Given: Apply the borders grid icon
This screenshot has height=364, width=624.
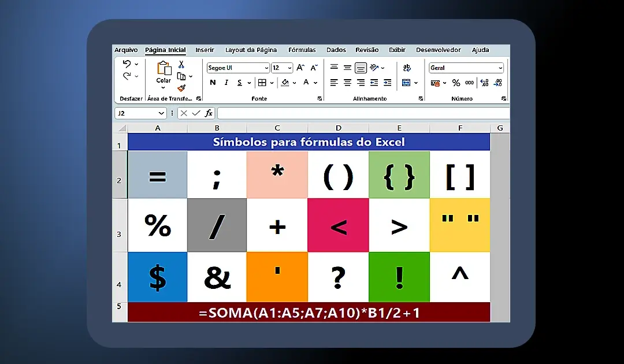Looking at the screenshot, I should tap(262, 83).
